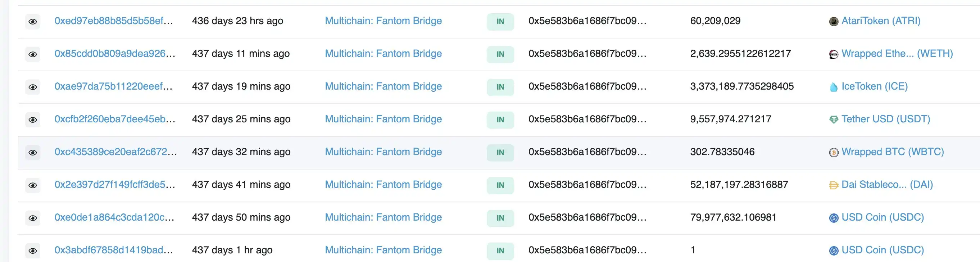Click the Wrapped BTC token icon
This screenshot has height=262, width=980.
833,153
